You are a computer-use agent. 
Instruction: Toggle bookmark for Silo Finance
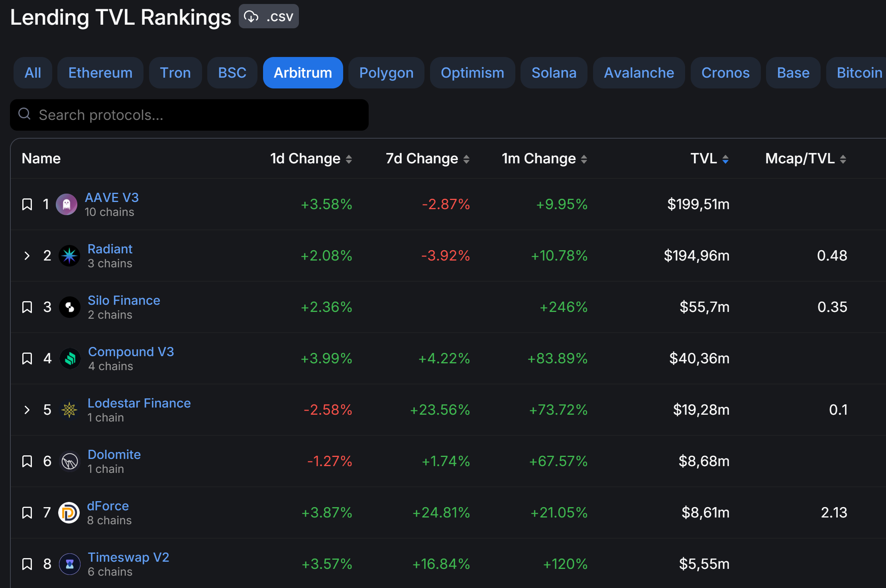(27, 307)
